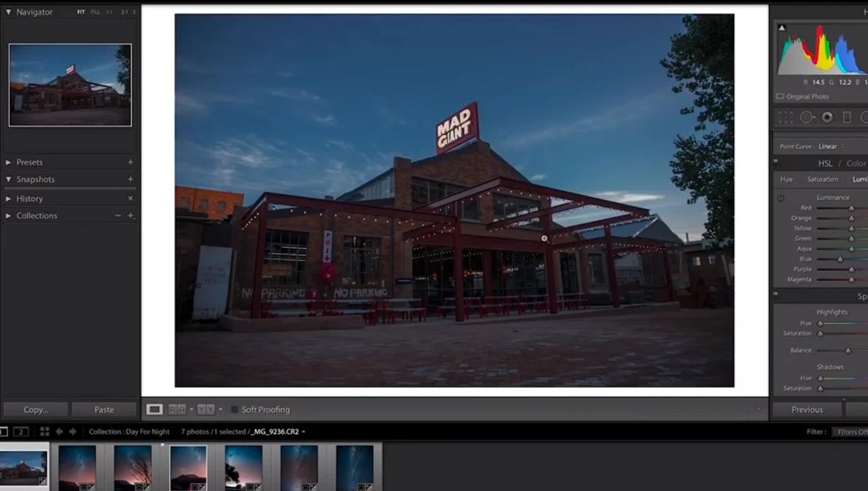The image size is (868, 491).
Task: Click the Copy... button
Action: pyautogui.click(x=35, y=410)
